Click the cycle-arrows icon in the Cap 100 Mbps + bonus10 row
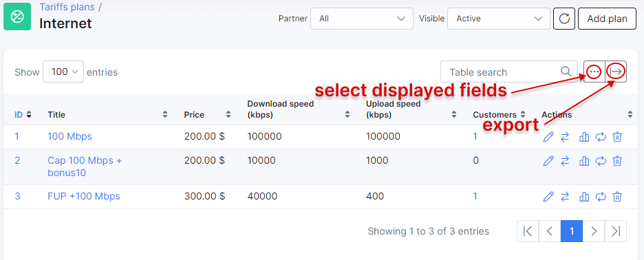 pyautogui.click(x=601, y=161)
